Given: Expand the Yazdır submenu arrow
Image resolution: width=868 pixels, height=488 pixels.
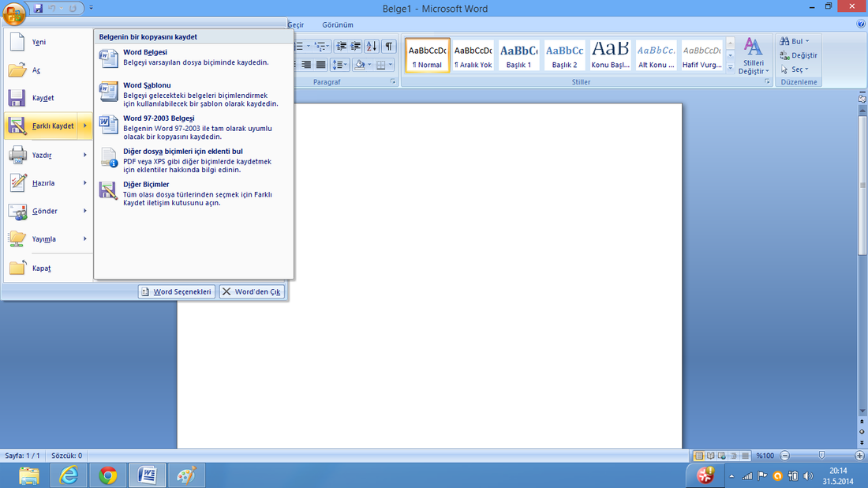Looking at the screenshot, I should (85, 155).
